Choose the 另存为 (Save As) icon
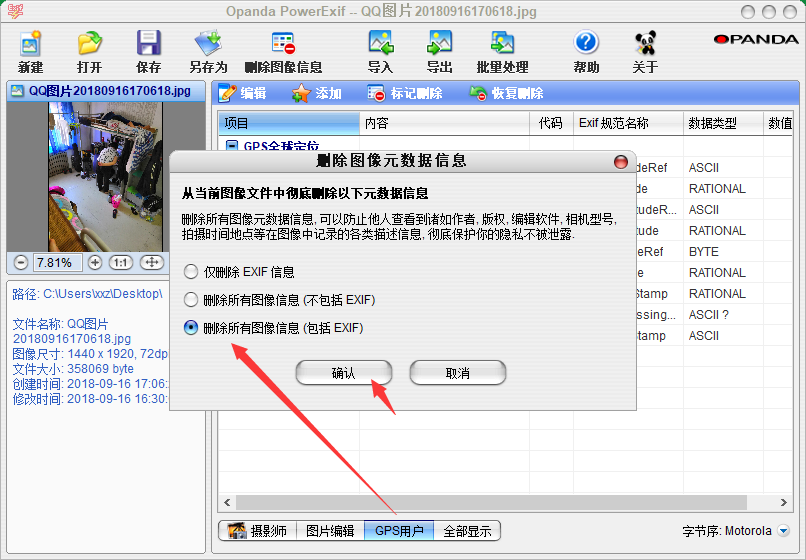806x560 pixels. [208, 43]
